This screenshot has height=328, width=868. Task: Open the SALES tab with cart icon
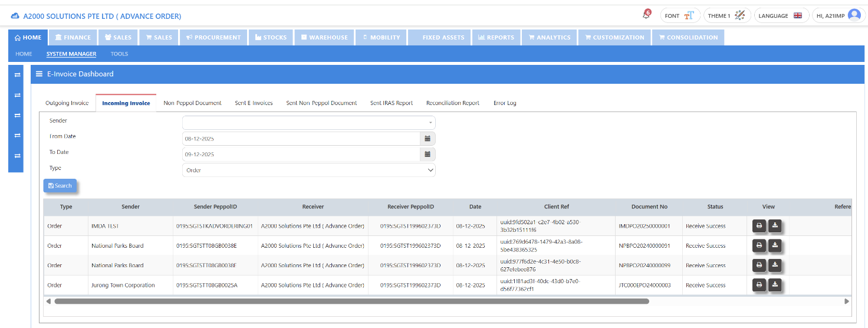pyautogui.click(x=159, y=37)
